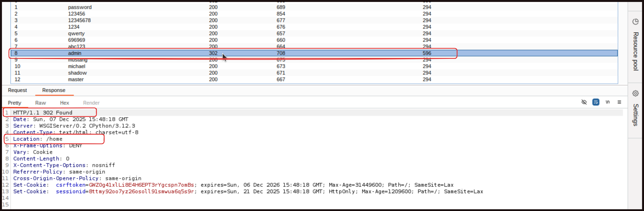Image resolution: width=644 pixels, height=211 pixels.
Task: Click the Date header line
Action: (71, 119)
